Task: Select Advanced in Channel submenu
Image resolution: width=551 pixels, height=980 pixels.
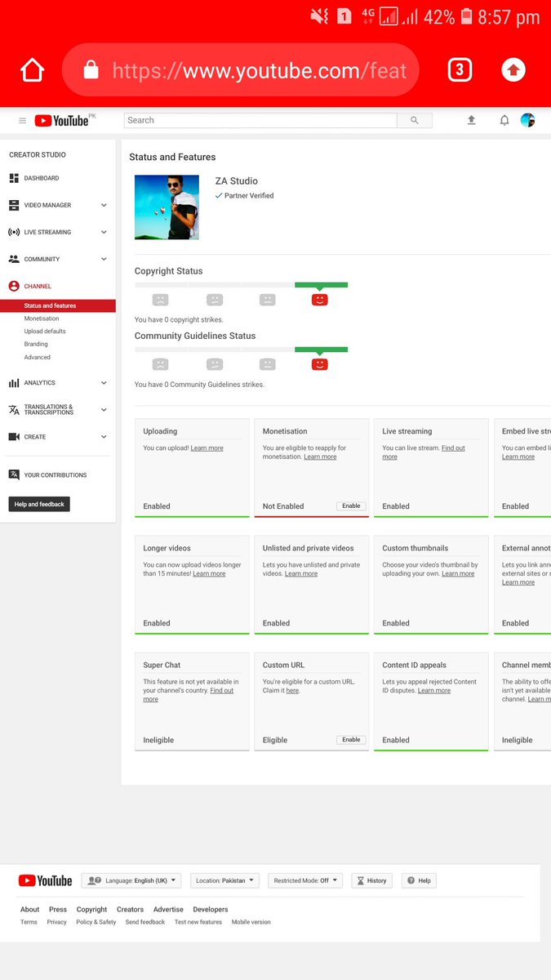Action: tap(38, 357)
